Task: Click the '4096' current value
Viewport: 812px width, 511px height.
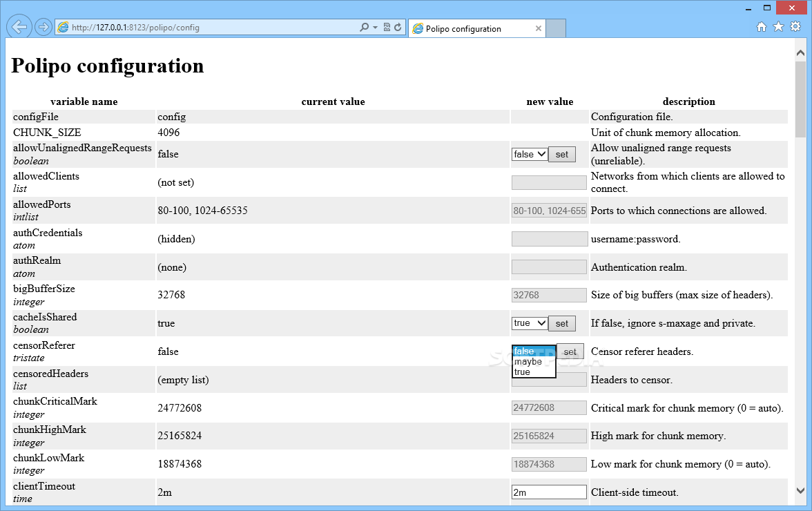Action: [168, 133]
